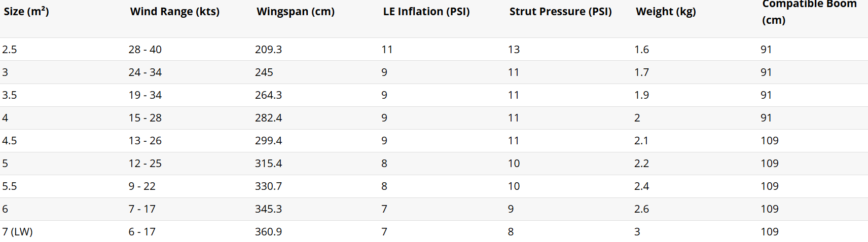Select the 330.7 wingspan value
The image size is (868, 242).
(268, 186)
